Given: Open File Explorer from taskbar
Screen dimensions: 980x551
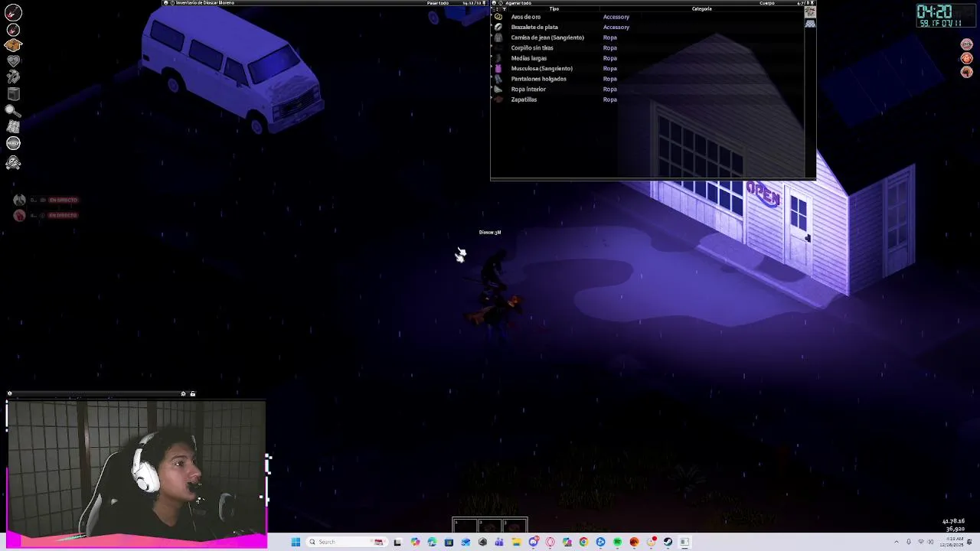Looking at the screenshot, I should [516, 542].
